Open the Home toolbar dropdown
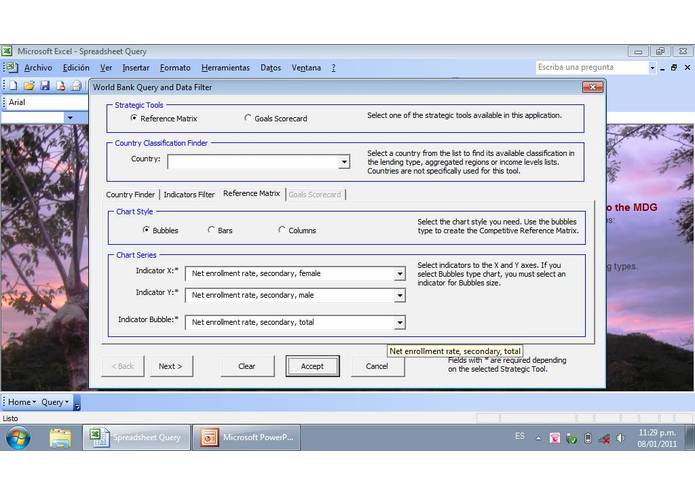 pyautogui.click(x=22, y=402)
